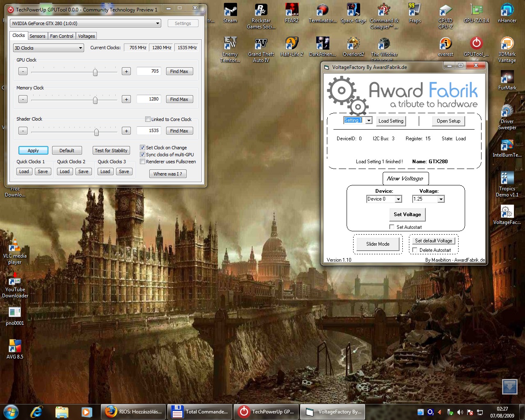Click Find Max for GPU Clock

point(179,71)
